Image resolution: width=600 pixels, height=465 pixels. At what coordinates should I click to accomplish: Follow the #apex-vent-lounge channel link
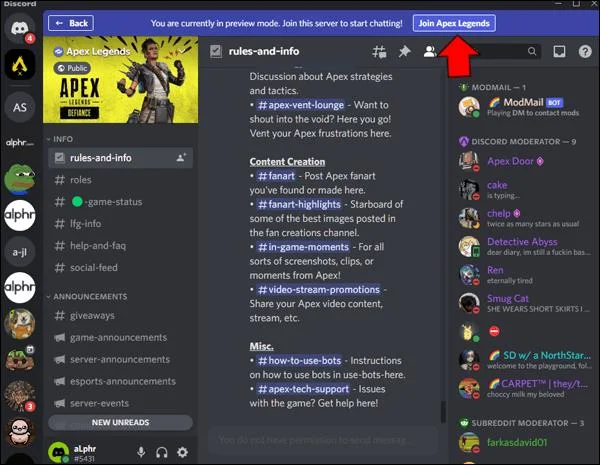click(301, 105)
